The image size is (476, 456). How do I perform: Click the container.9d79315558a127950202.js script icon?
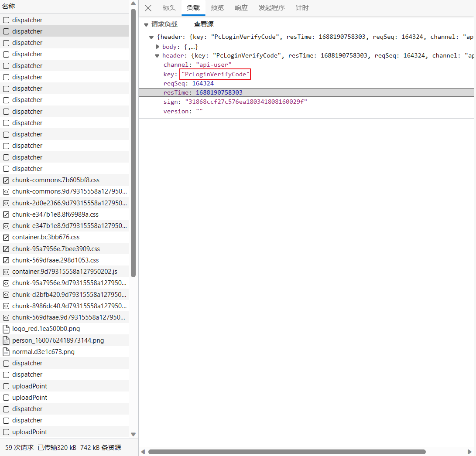tap(6, 272)
